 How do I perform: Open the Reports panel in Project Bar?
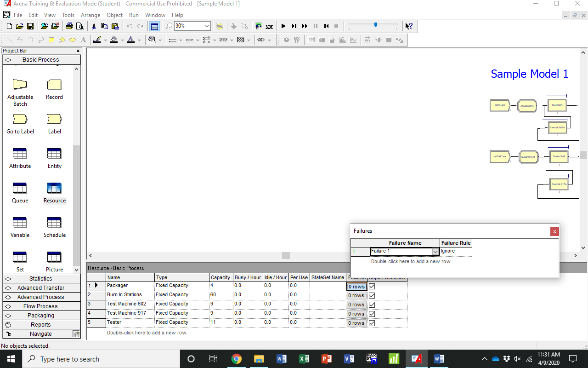click(41, 325)
